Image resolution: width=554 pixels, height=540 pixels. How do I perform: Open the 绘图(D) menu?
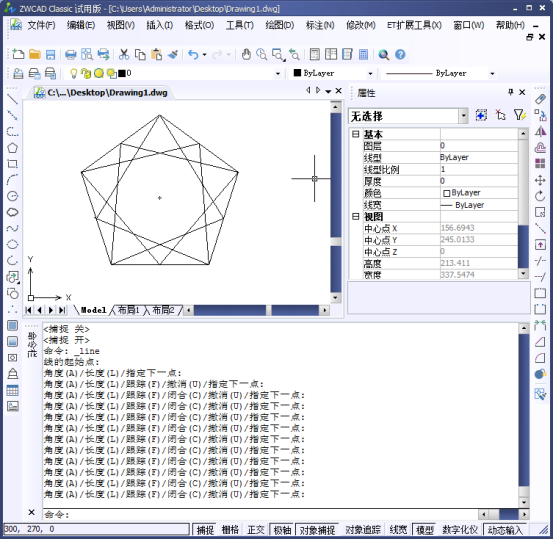point(279,25)
